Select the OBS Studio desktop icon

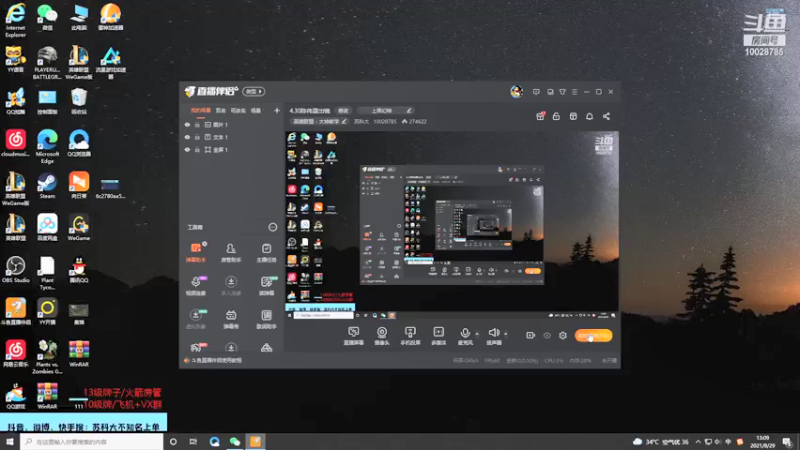[x=15, y=270]
